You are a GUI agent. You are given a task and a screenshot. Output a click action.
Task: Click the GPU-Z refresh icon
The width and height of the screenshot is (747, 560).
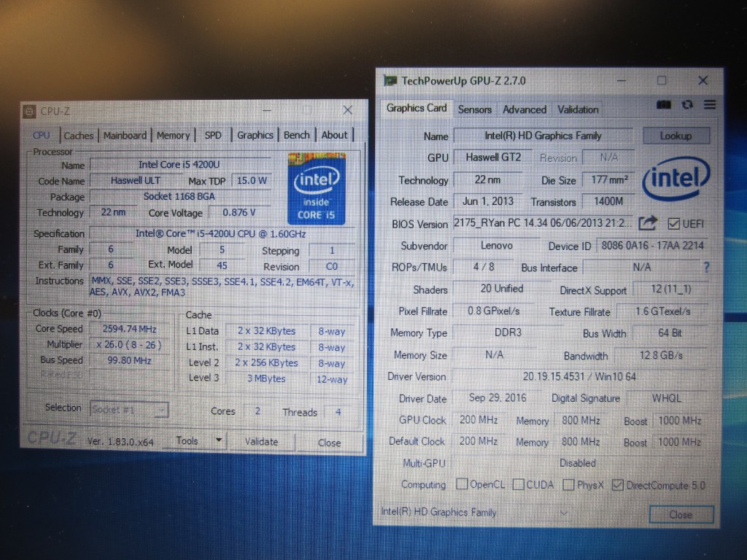point(687,105)
